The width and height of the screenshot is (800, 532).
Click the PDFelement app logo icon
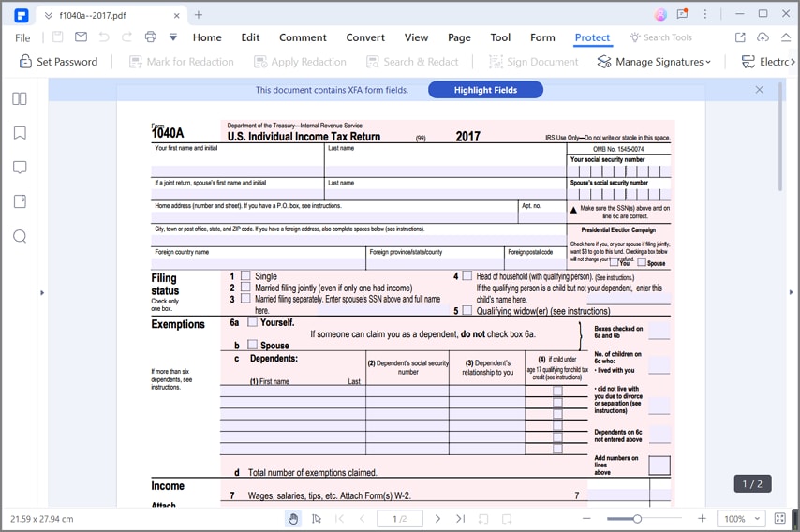(21, 15)
